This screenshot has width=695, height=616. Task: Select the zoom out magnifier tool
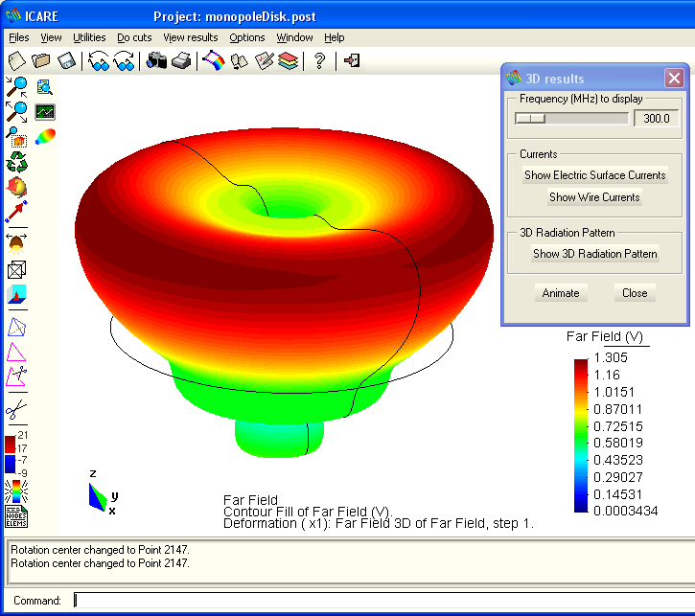(16, 111)
